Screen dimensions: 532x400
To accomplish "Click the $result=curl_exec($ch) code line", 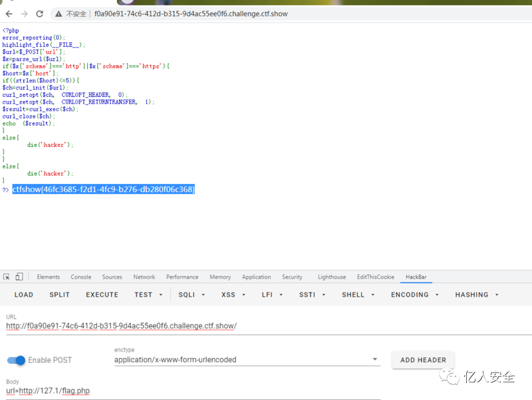I will [x=40, y=109].
